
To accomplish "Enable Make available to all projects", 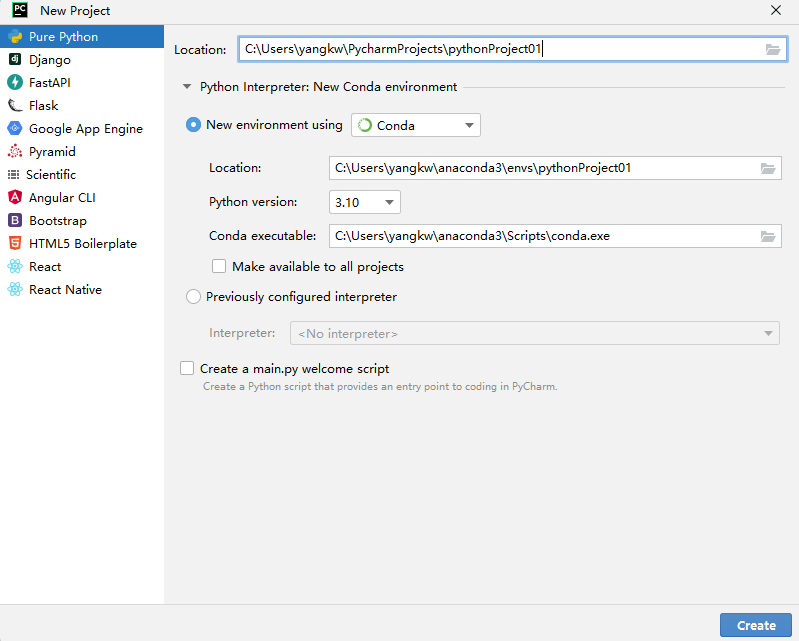I will (x=219, y=266).
